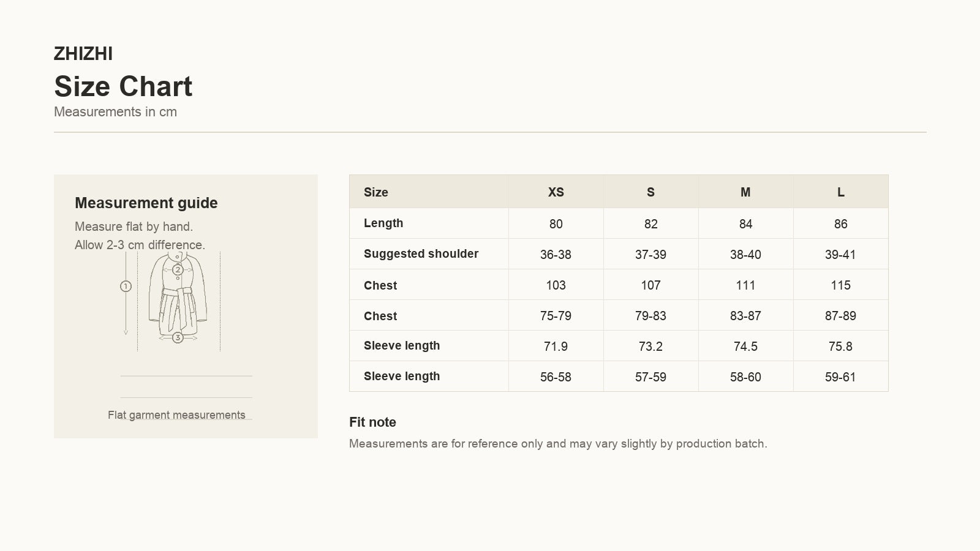980x551 pixels.
Task: Select the M column header
Action: click(745, 192)
